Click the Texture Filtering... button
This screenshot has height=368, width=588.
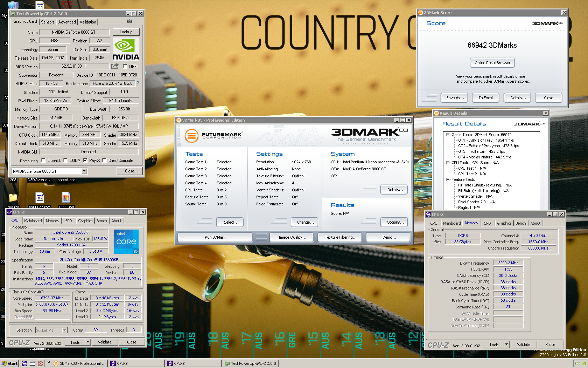pyautogui.click(x=341, y=237)
